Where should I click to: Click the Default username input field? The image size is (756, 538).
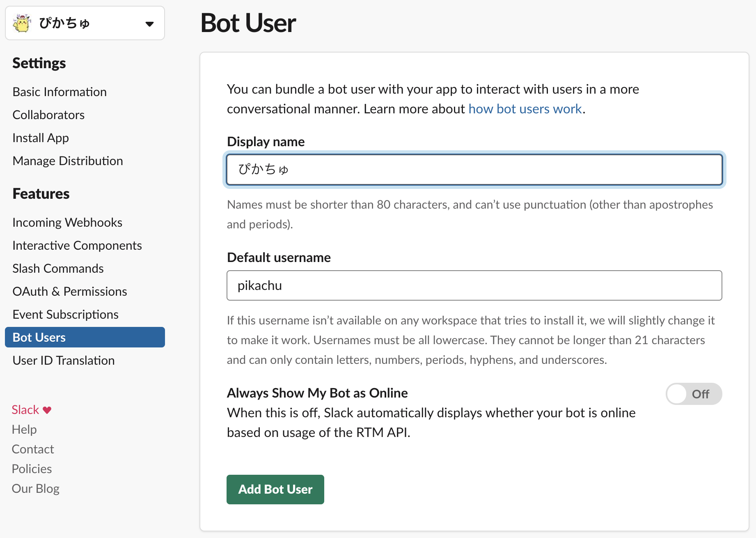[x=474, y=285]
